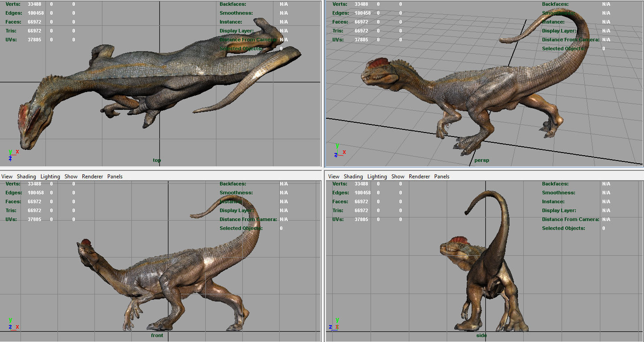The width and height of the screenshot is (644, 342).
Task: Click 'Backfaces:' HUD label in side view
Action: [555, 184]
